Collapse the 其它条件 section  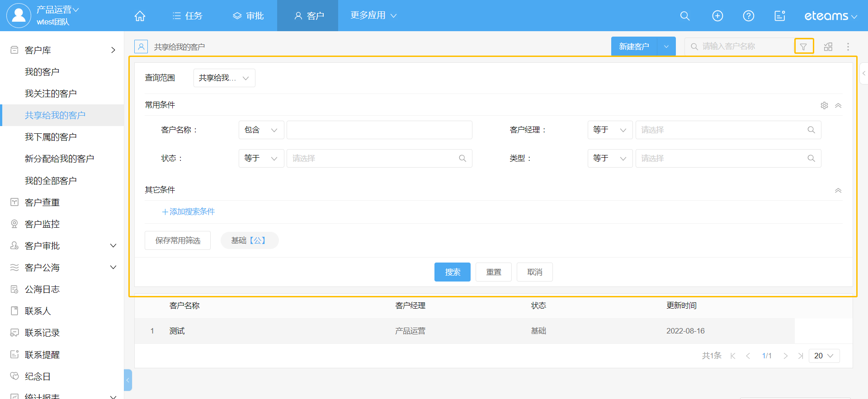click(838, 190)
